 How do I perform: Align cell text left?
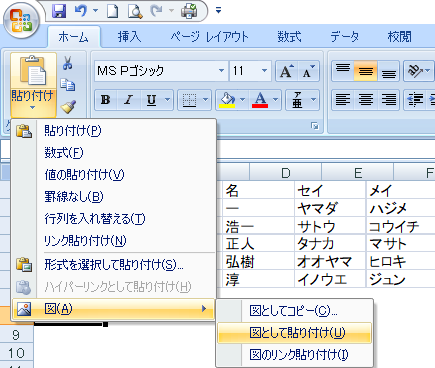(343, 99)
